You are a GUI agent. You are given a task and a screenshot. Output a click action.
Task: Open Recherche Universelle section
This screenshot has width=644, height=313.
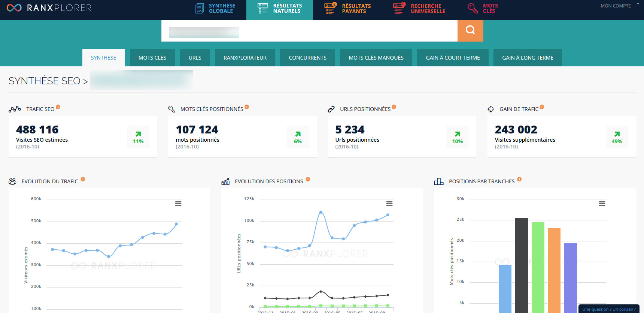point(419,8)
